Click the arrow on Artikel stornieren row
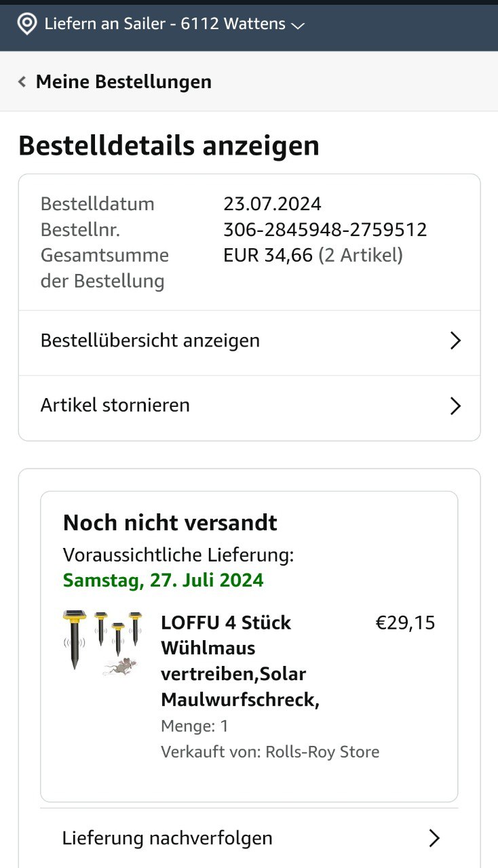The width and height of the screenshot is (498, 868). click(455, 406)
